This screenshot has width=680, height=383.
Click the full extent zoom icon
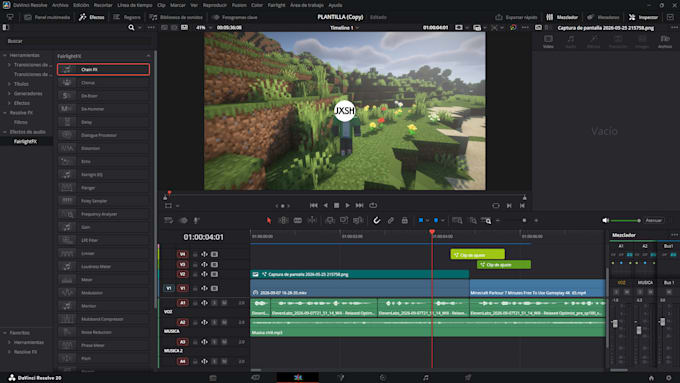(457, 220)
